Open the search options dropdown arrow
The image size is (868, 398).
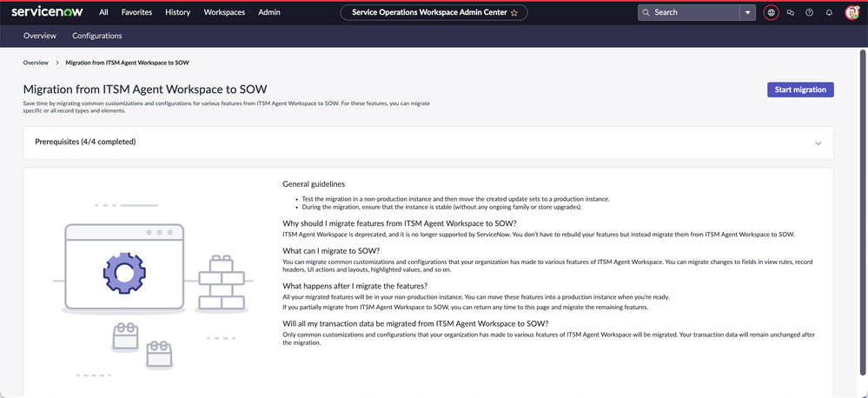748,12
